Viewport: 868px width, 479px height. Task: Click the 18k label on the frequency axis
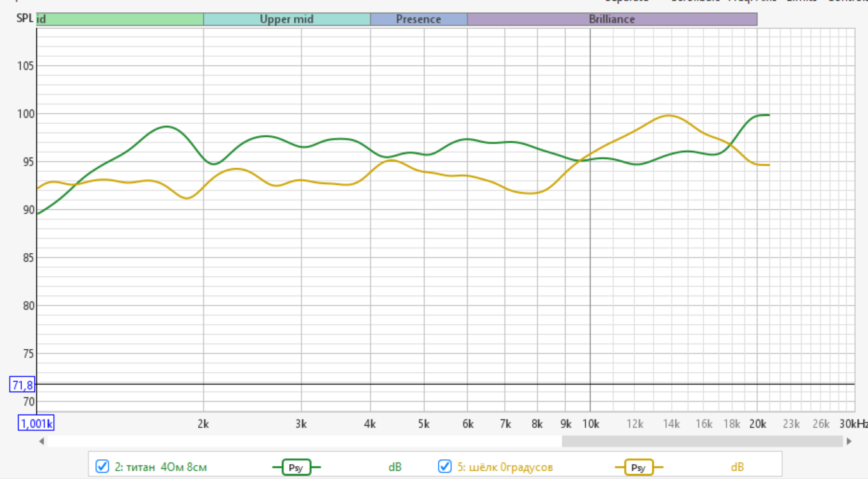point(732,423)
